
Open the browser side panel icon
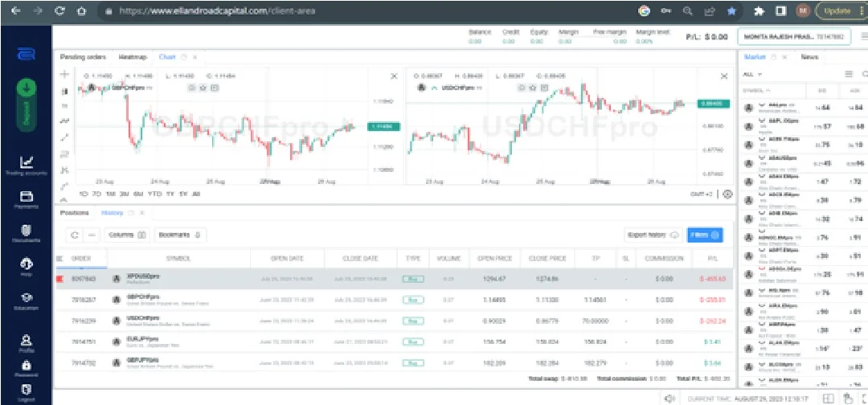781,10
